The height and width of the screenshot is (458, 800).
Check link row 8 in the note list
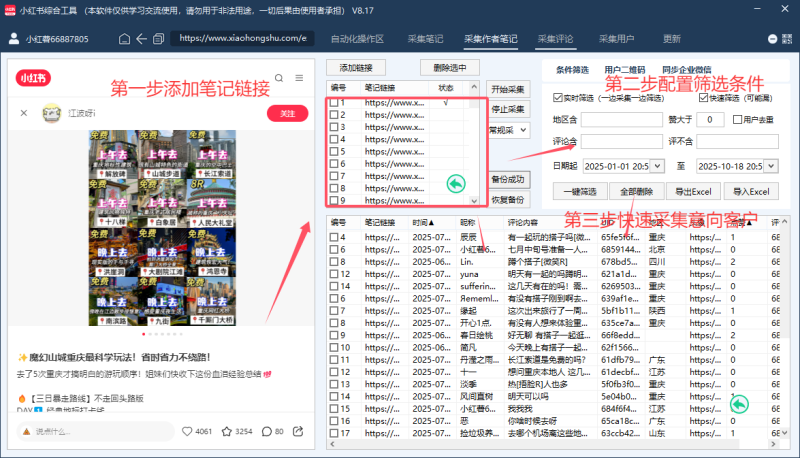tap(334, 188)
